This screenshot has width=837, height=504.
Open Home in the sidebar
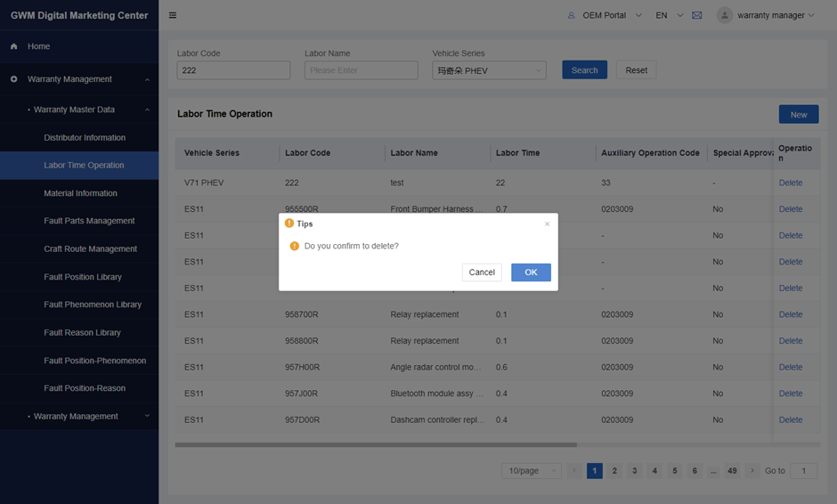(79, 46)
